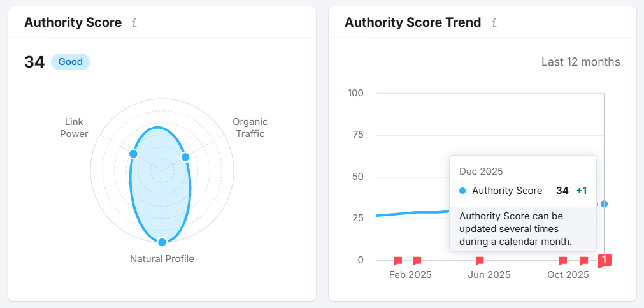Select the Dec 2025 data point on trend line
644x308 pixels.
604,204
